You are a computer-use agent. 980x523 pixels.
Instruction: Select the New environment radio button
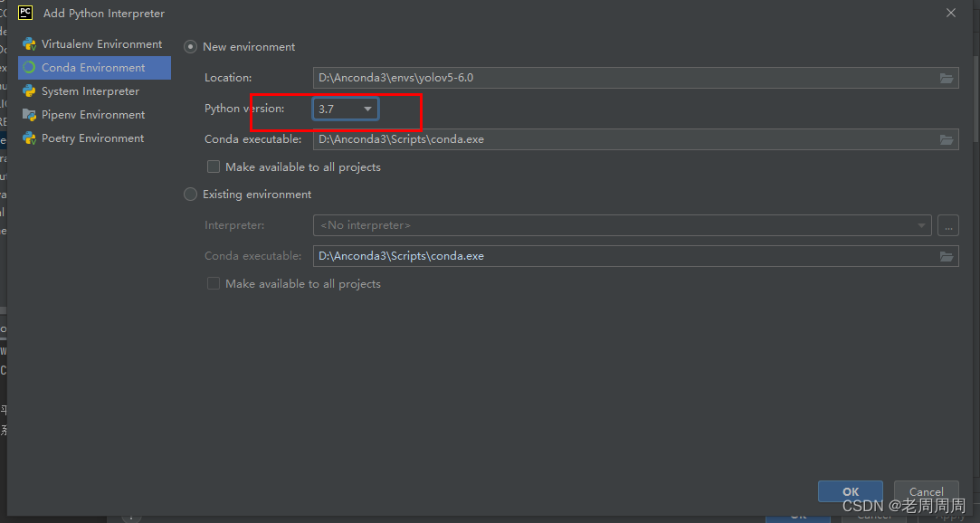[x=191, y=47]
